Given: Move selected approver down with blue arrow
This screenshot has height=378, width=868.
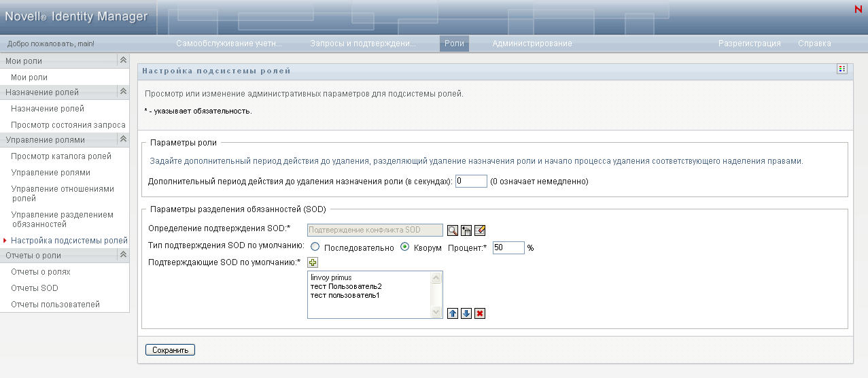Looking at the screenshot, I should pos(466,313).
